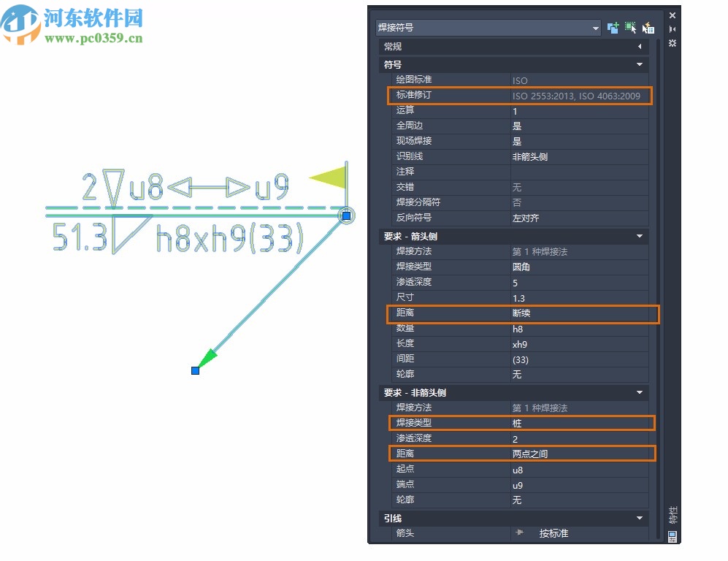
Task: Open the palette Settings gear icon
Action: pos(672,43)
